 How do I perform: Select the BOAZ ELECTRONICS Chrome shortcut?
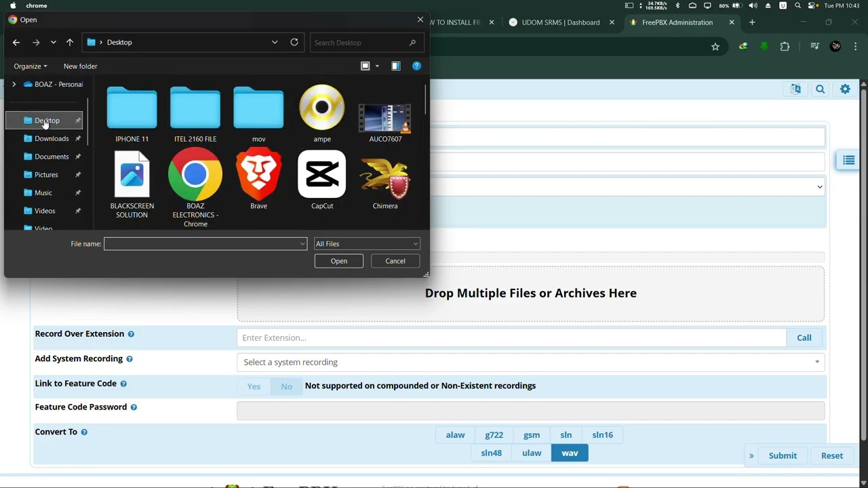click(x=195, y=188)
